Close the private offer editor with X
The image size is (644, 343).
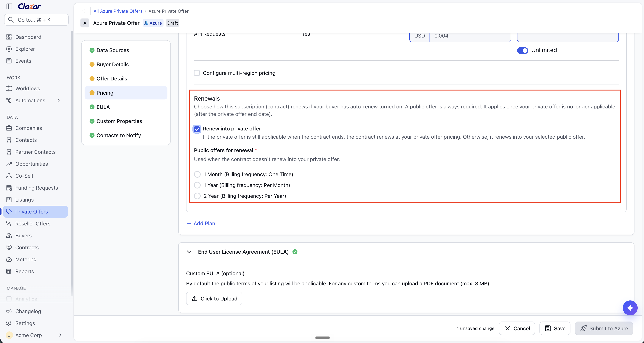click(83, 11)
